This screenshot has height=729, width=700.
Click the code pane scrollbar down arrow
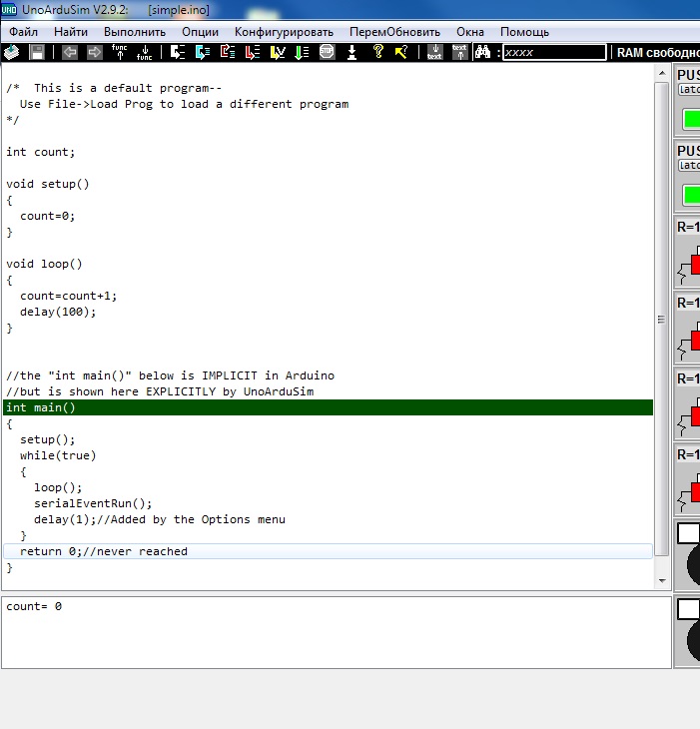(x=660, y=580)
